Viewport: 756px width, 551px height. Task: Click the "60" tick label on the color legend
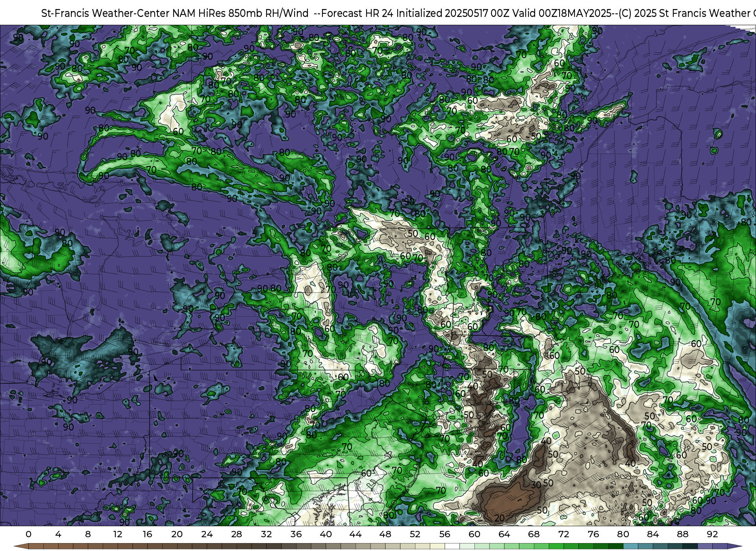474,534
